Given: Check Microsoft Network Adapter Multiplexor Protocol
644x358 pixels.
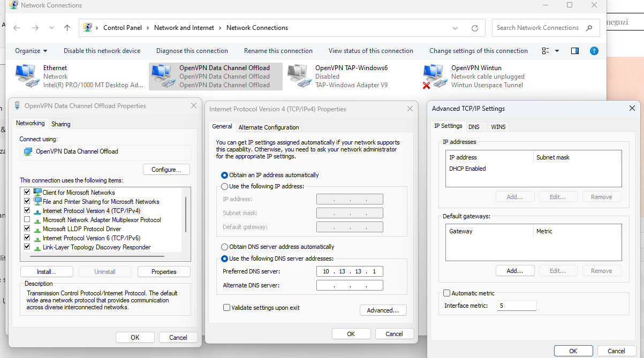Looking at the screenshot, I should [x=27, y=219].
